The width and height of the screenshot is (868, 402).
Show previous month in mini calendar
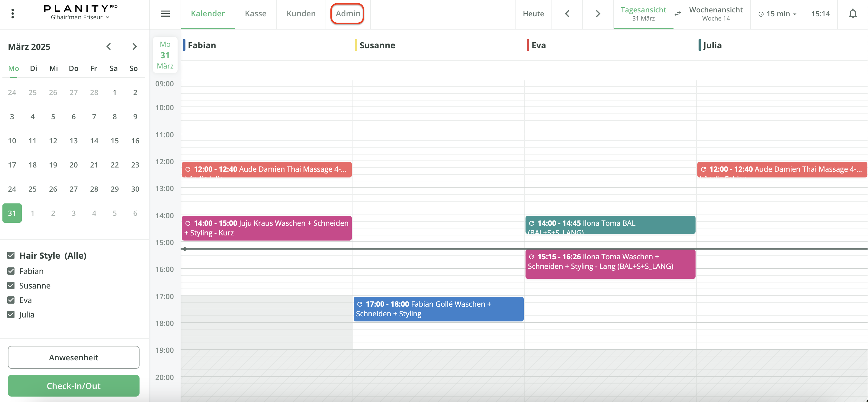tap(108, 46)
